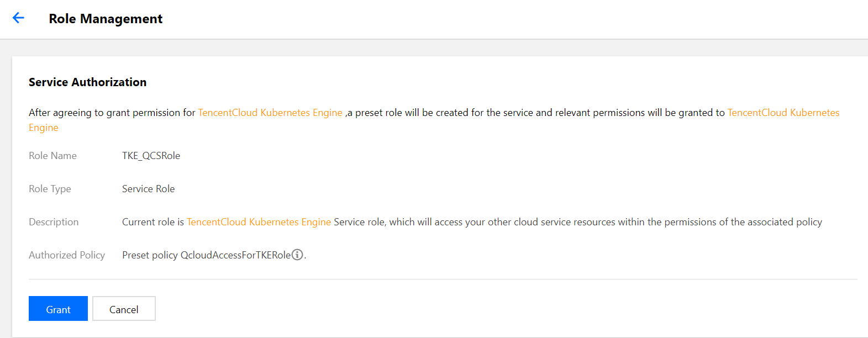Image resolution: width=868 pixels, height=338 pixels.
Task: Select the TKE_QCSRole role name value
Action: coord(151,156)
